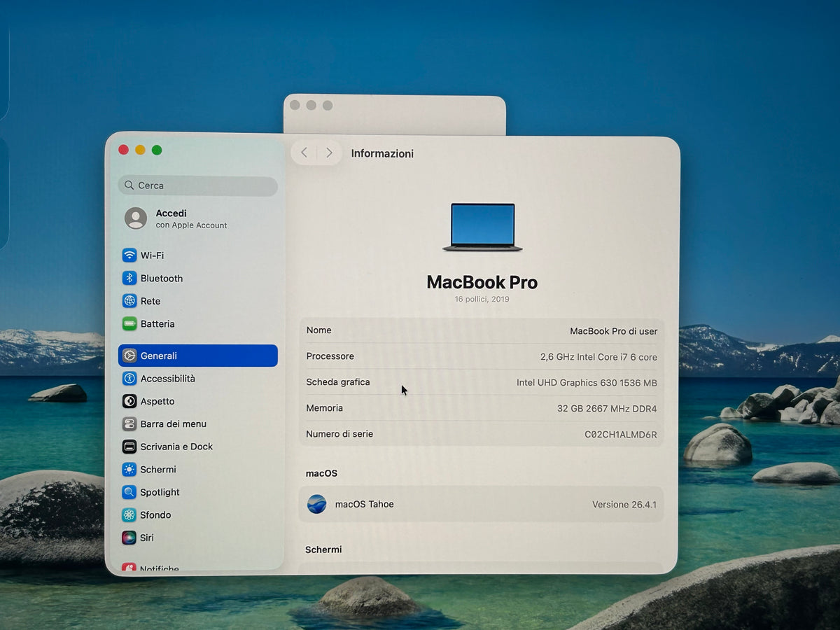Select the Rete globe icon
Image resolution: width=840 pixels, height=630 pixels.
129,301
